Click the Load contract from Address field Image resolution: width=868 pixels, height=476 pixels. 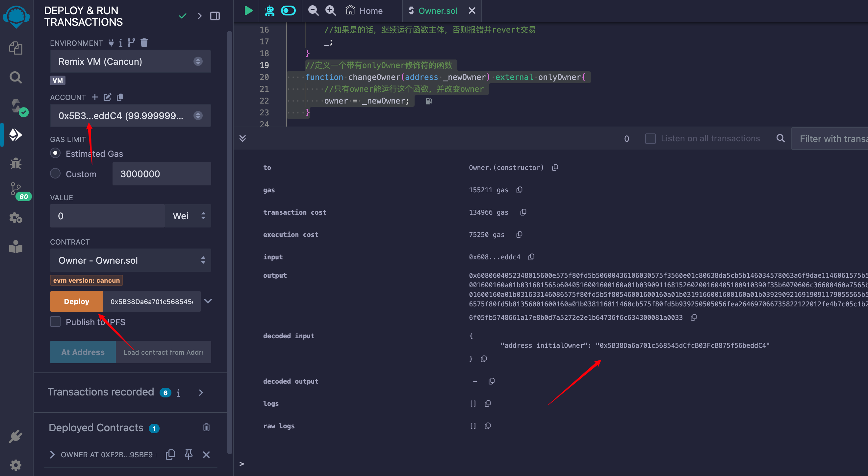[x=164, y=352]
